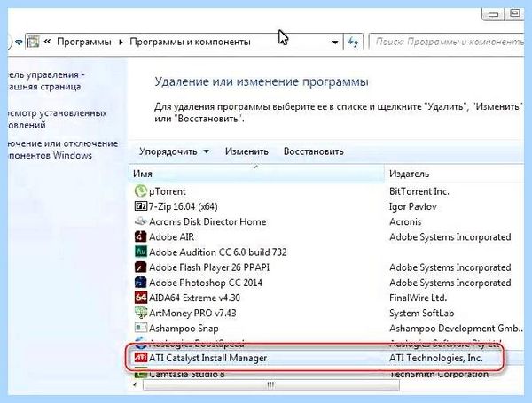This screenshot has height=403, width=532.
Task: Click the Программы breadcrumb
Action: coord(84,42)
